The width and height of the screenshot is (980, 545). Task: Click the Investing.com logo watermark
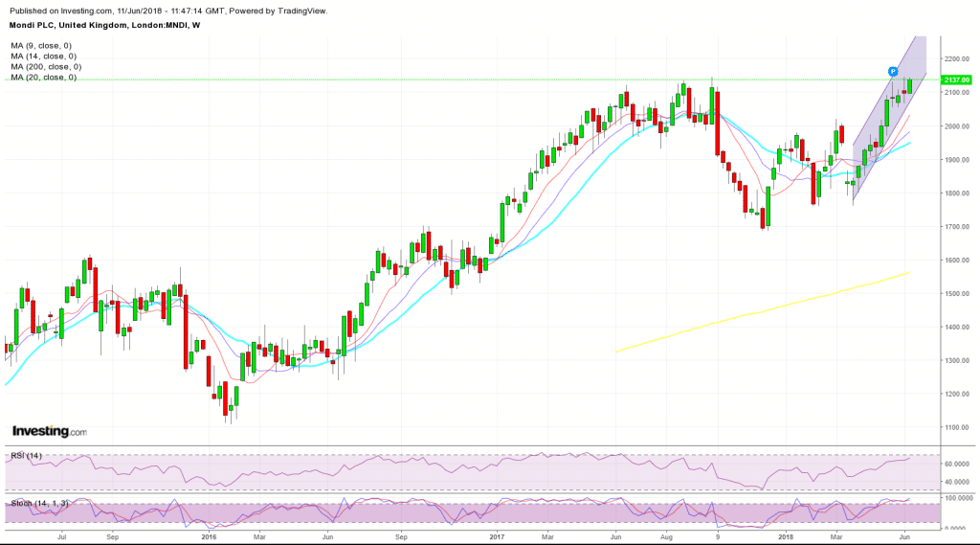pos(49,431)
